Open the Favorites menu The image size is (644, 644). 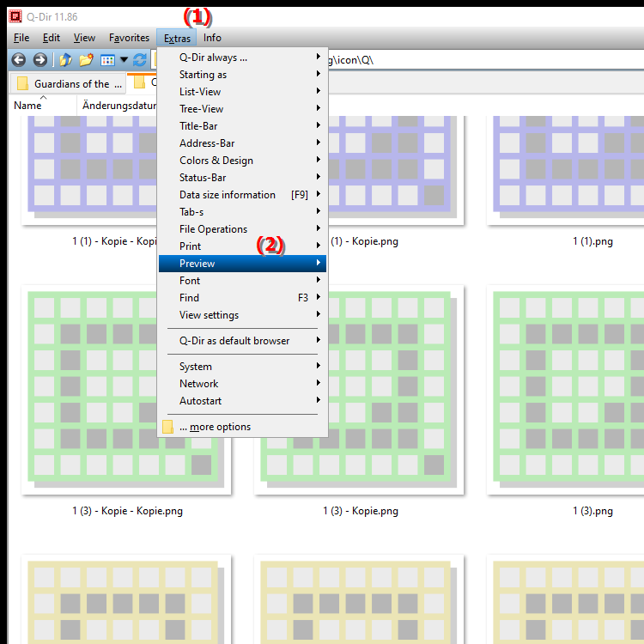coord(129,38)
